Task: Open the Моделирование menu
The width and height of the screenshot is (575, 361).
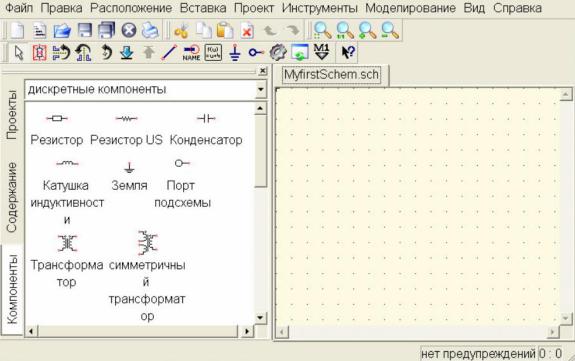Action: click(410, 8)
